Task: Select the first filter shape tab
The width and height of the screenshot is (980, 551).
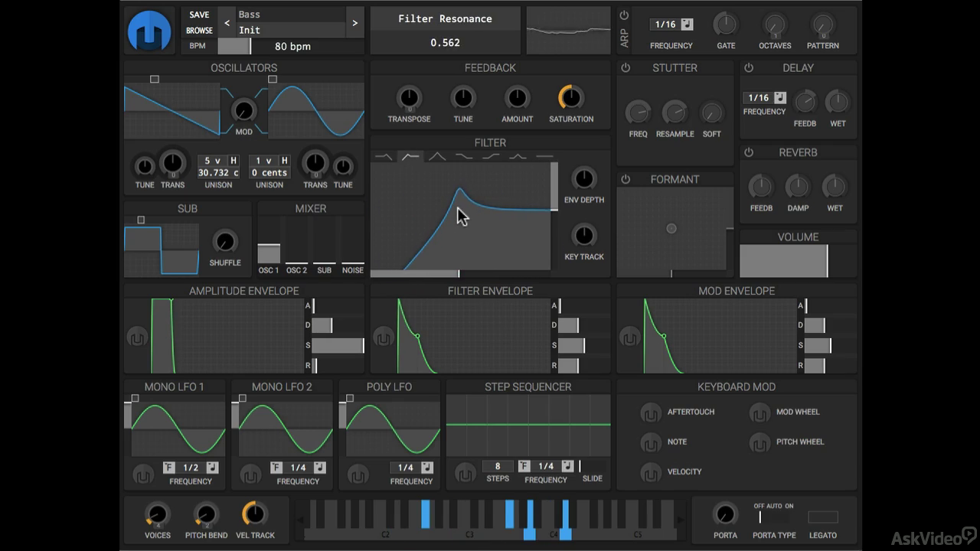Action: tap(384, 156)
